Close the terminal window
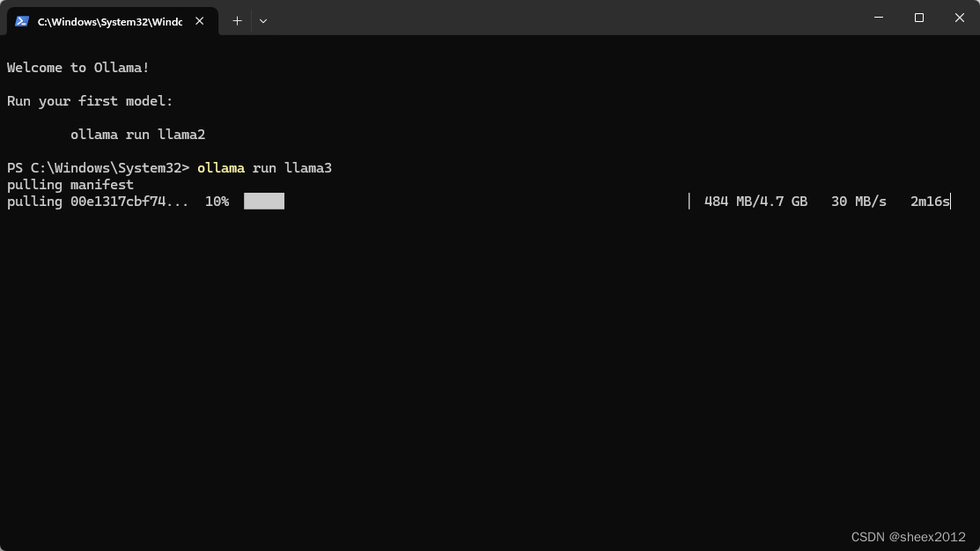Screen dimensions: 980x551 click(960, 18)
